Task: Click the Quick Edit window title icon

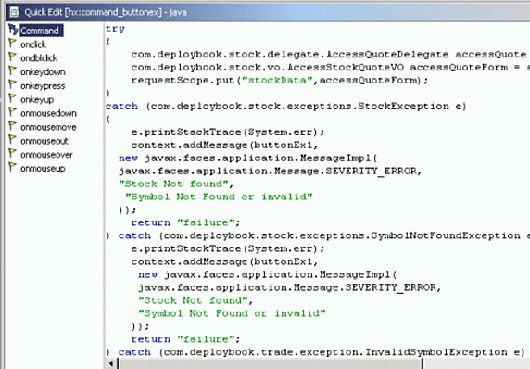Action: coord(15,12)
